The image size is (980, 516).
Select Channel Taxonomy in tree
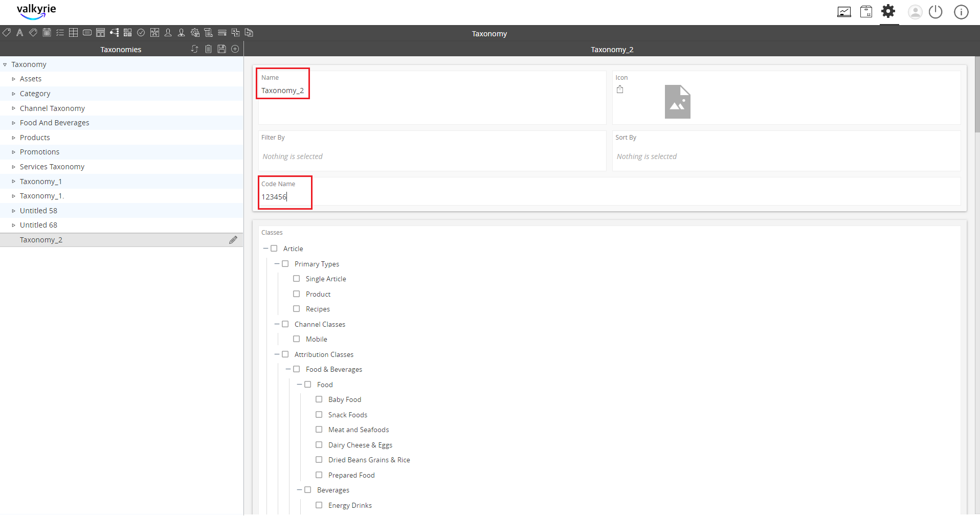pyautogui.click(x=52, y=108)
